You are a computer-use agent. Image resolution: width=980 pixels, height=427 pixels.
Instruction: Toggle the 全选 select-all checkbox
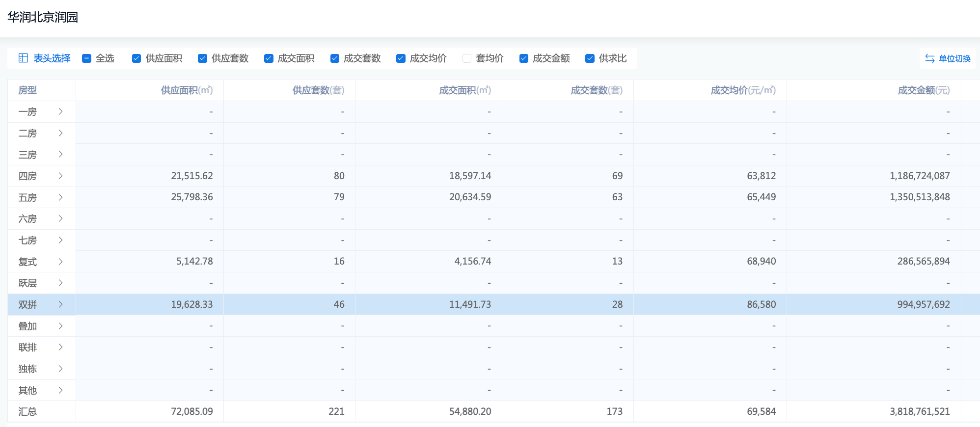pyautogui.click(x=87, y=58)
